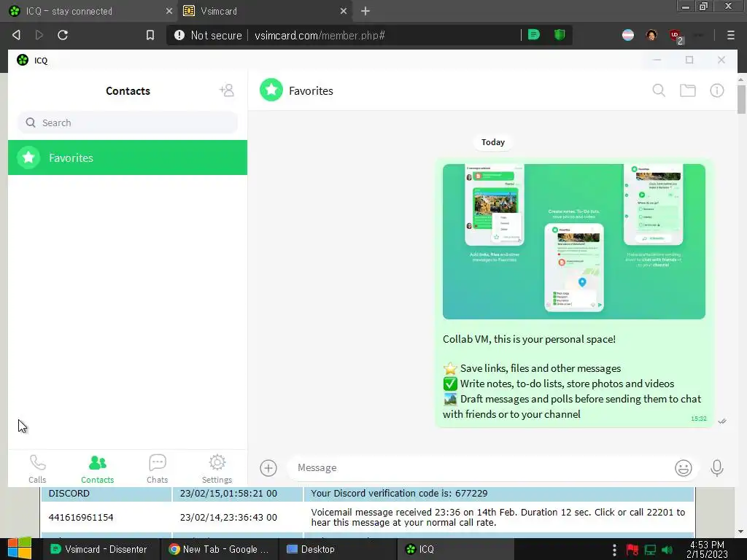
Task: Open the ICQ Settings tab
Action: pos(217,469)
